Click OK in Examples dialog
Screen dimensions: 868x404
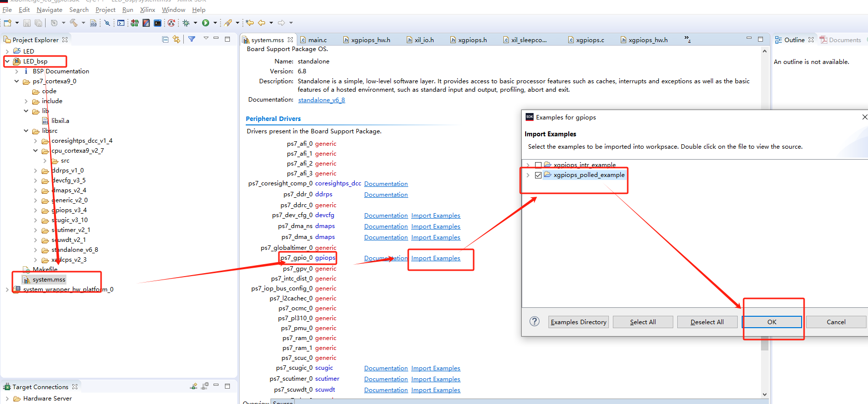[x=772, y=322]
